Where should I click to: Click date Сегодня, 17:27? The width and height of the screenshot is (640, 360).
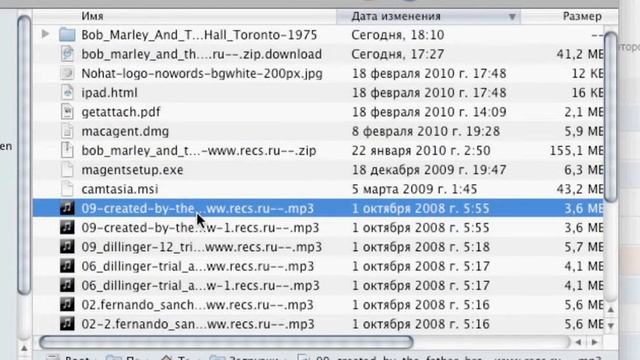pyautogui.click(x=398, y=54)
